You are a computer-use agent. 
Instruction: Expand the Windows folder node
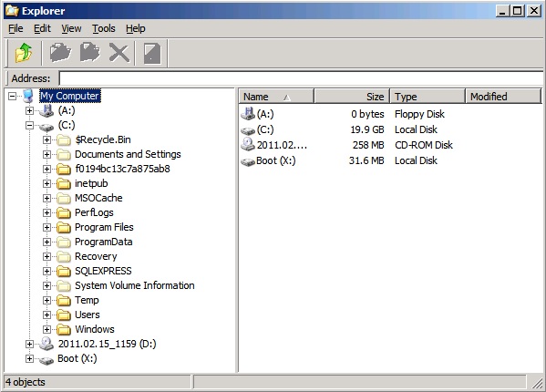tap(46, 329)
